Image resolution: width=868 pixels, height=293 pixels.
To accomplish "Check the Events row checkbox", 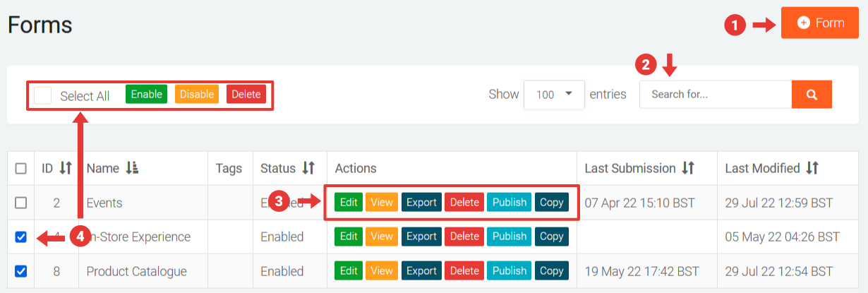I will 21,203.
